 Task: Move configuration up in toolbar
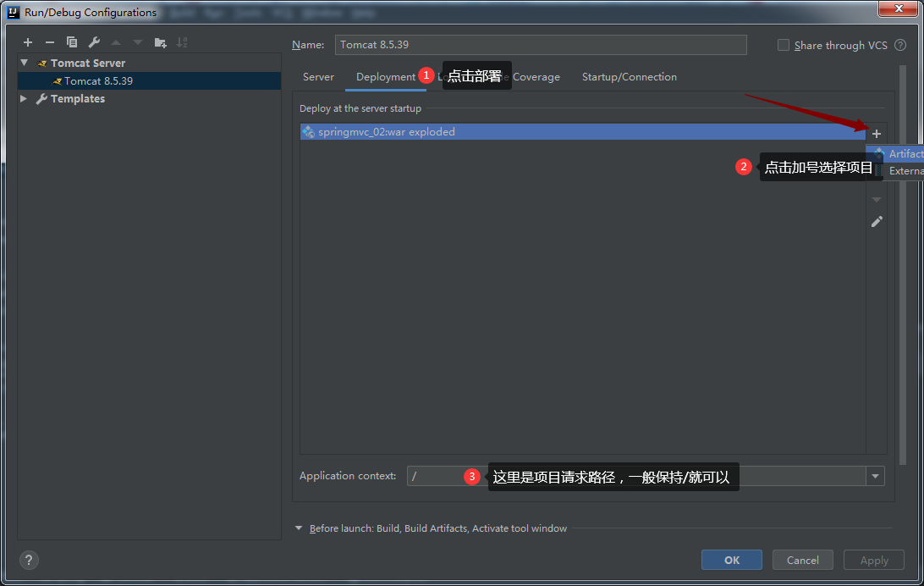coord(116,42)
